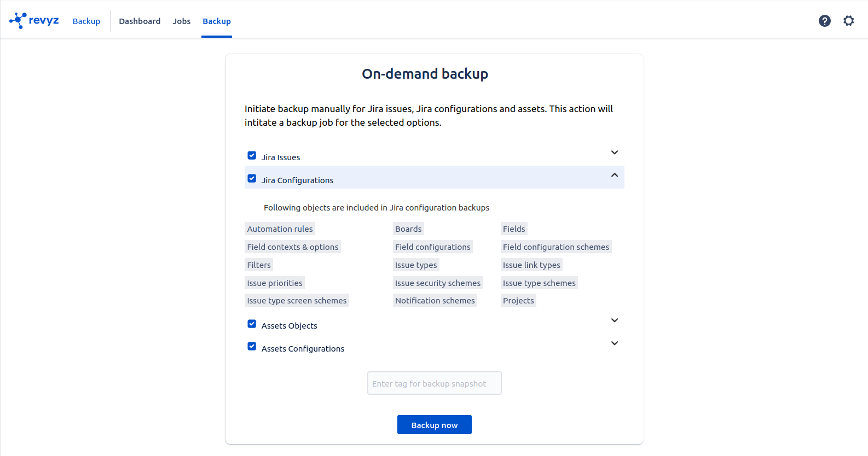Open the help question mark icon
This screenshot has width=868, height=456.
pos(824,21)
